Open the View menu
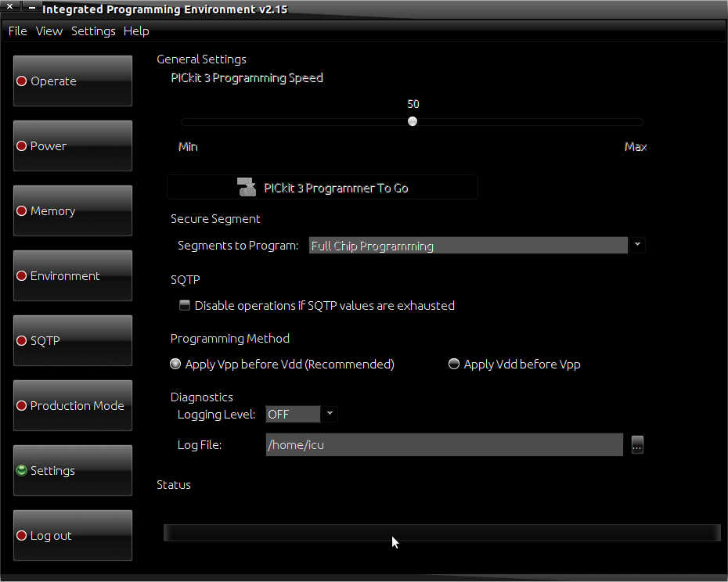The height and width of the screenshot is (582, 728). 49,31
